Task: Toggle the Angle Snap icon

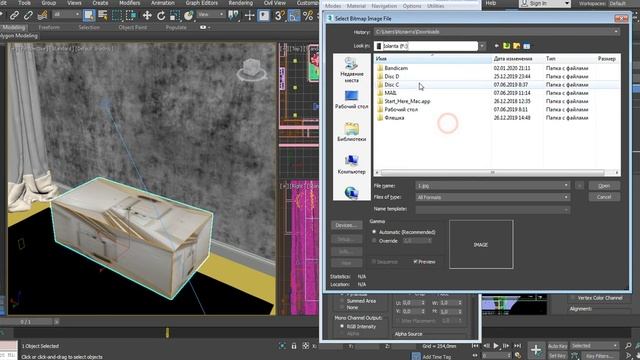Action: click(294, 16)
